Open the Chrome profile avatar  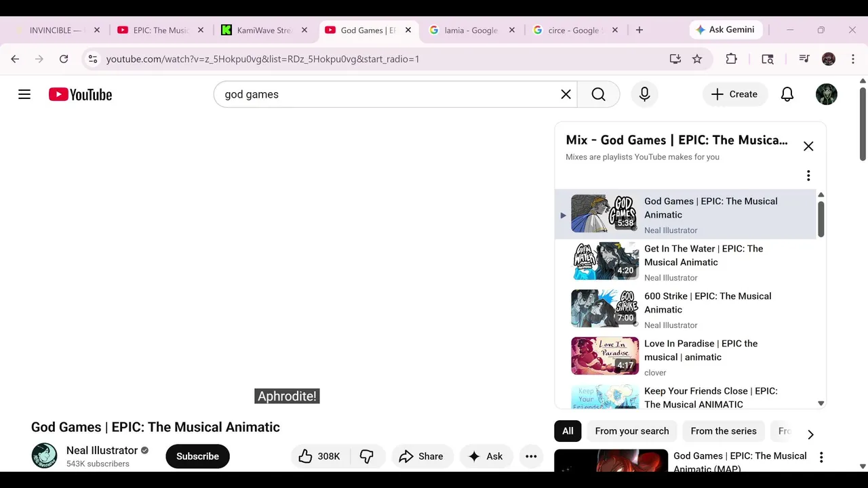tap(829, 59)
